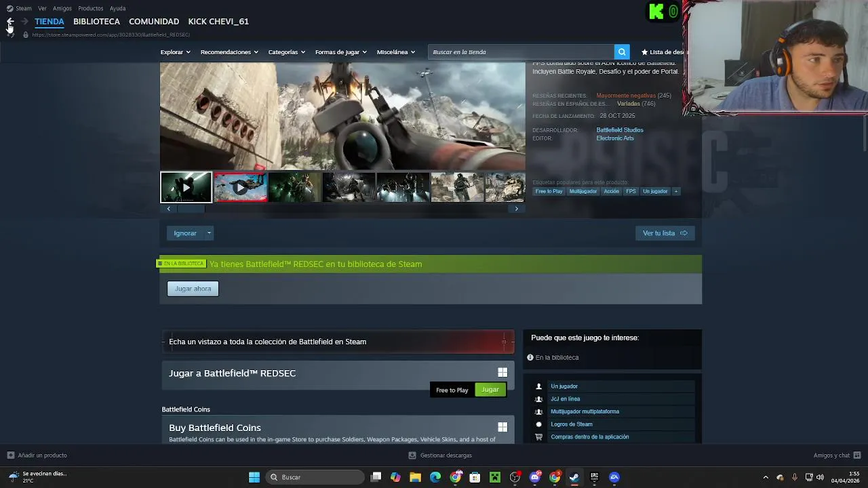Viewport: 868px width, 488px height.
Task: Click the Free to Play tag
Action: (x=549, y=191)
